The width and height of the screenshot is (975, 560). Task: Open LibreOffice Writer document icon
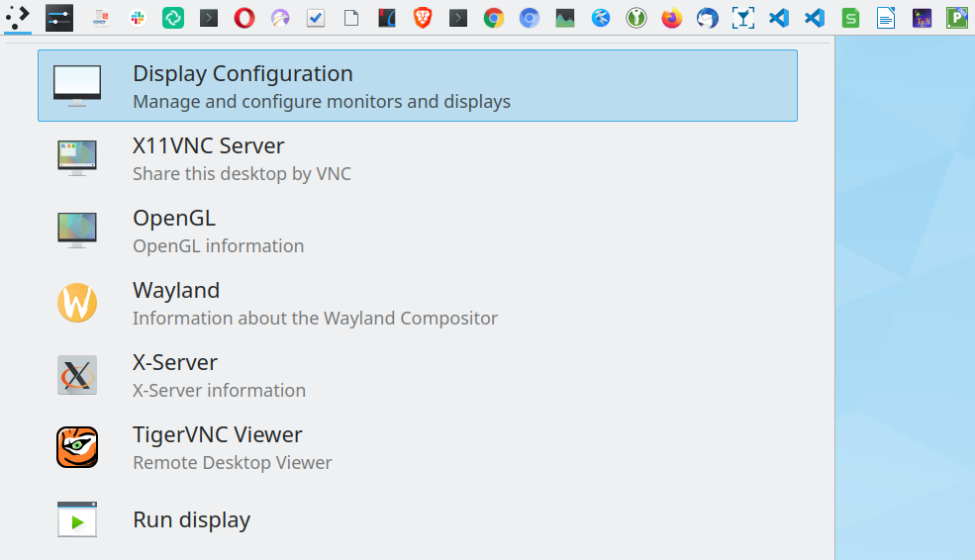coord(886,18)
